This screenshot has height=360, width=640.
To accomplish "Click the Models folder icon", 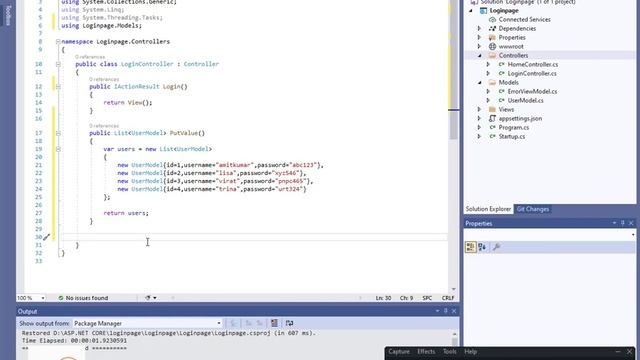I will coord(492,82).
